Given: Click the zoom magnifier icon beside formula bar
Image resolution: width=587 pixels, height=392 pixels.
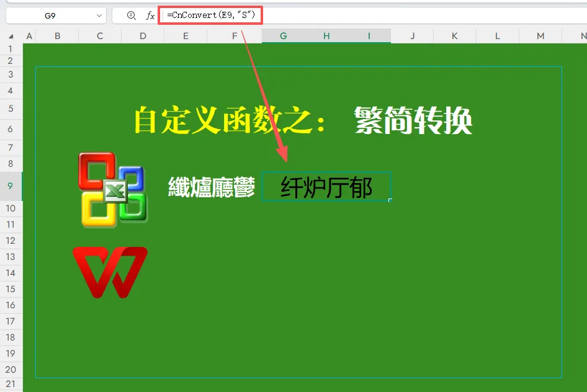Looking at the screenshot, I should pyautogui.click(x=132, y=16).
